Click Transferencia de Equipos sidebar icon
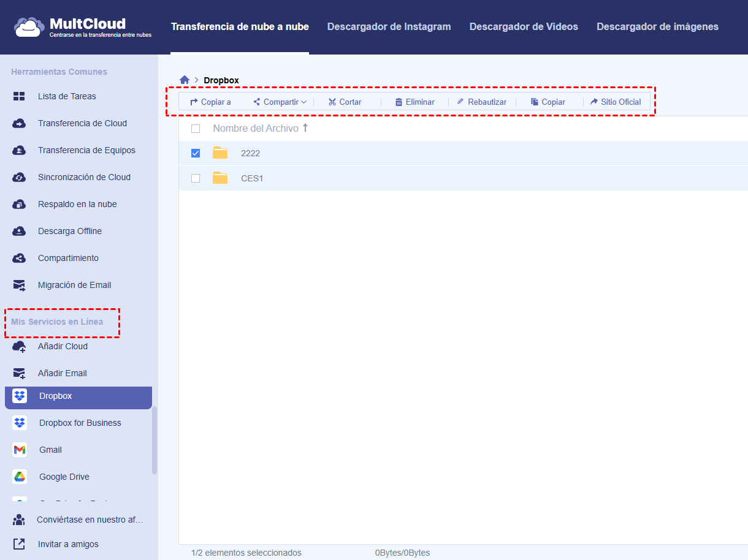The width and height of the screenshot is (748, 560). pos(19,150)
